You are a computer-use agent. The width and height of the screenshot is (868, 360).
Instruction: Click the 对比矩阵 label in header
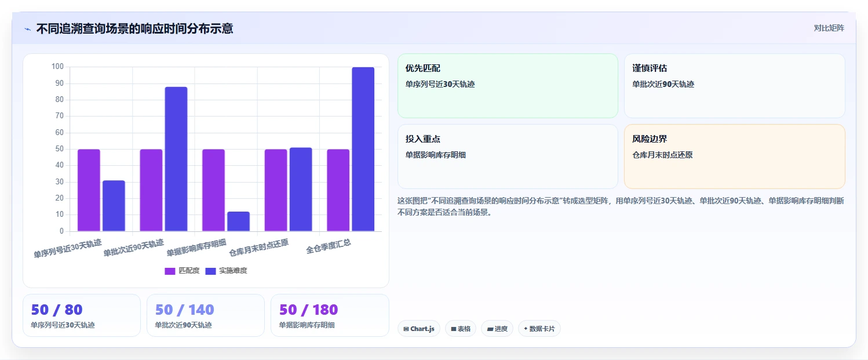(x=829, y=28)
